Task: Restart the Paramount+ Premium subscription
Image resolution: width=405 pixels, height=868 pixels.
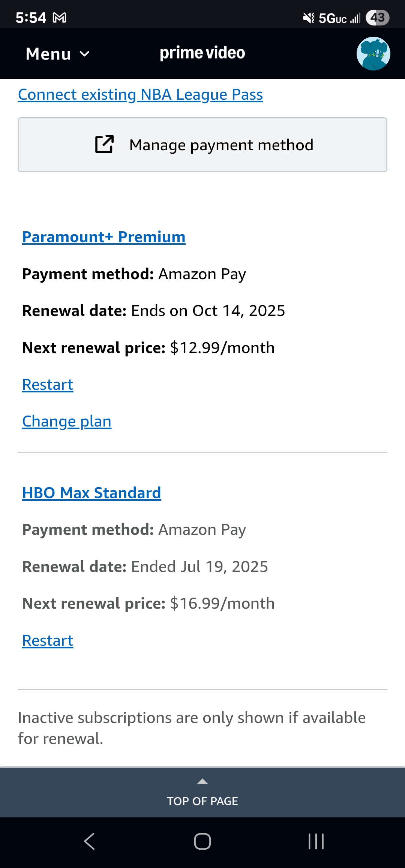Action: coord(48,385)
